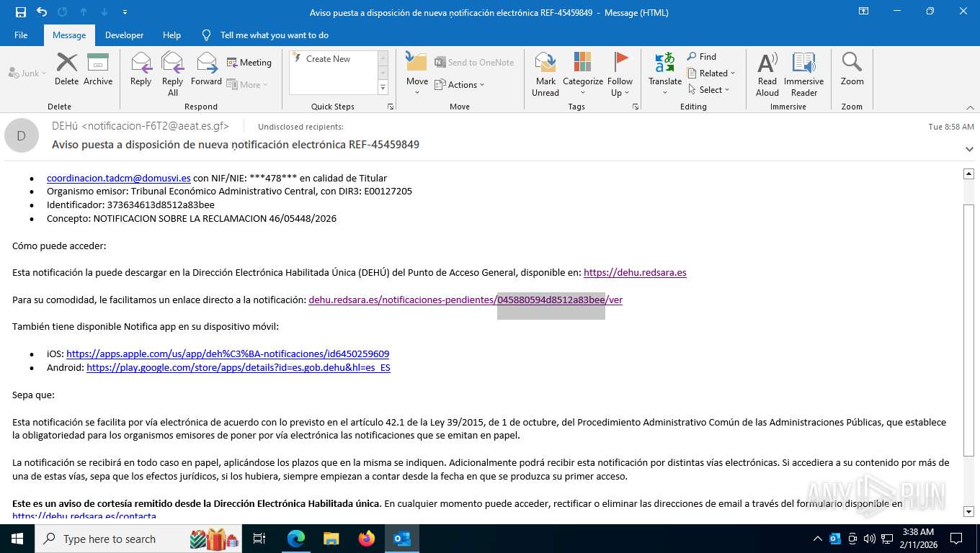Open Immersive Reader

804,73
